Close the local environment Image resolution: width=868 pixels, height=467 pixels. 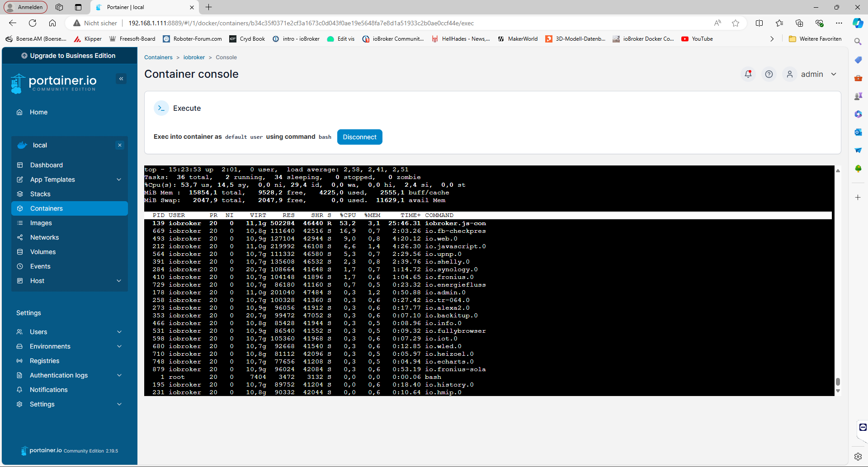(120, 145)
